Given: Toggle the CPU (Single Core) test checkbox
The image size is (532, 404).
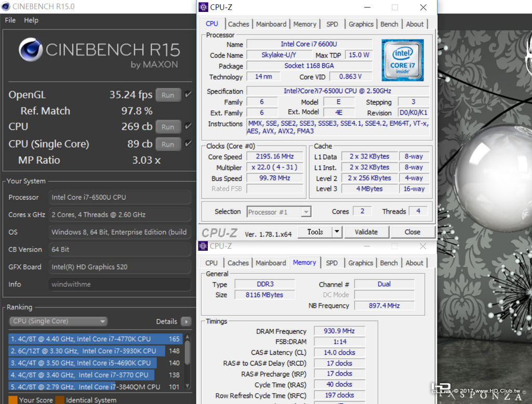Looking at the screenshot, I should (x=188, y=143).
